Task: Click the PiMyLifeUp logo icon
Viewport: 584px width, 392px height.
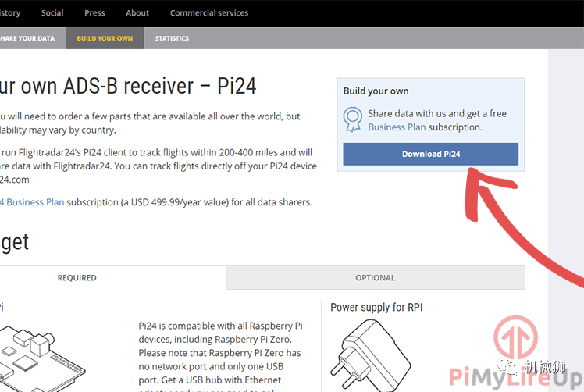Action: click(x=516, y=337)
